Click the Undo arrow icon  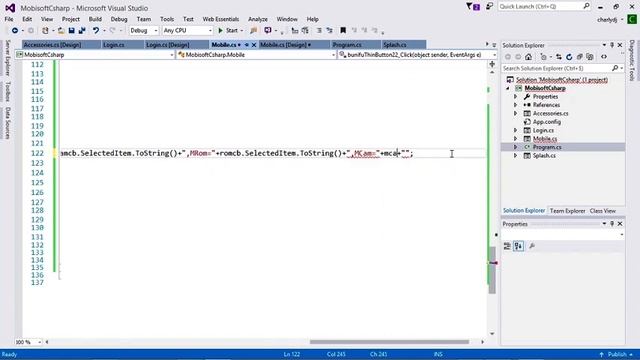pos(96,31)
